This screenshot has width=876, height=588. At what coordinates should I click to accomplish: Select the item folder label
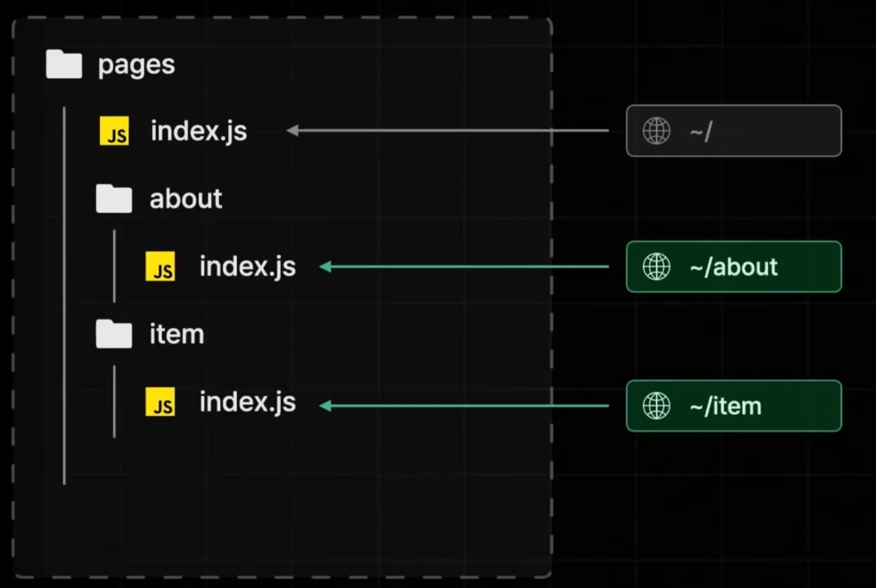tap(177, 334)
